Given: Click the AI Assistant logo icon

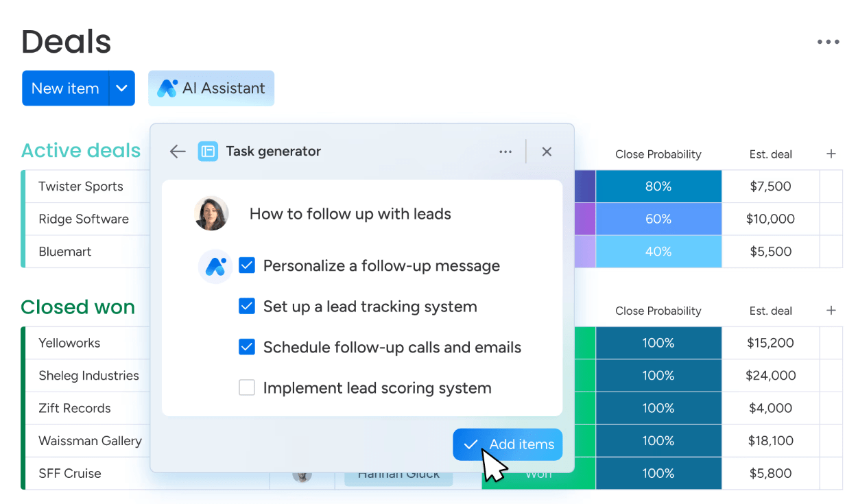Looking at the screenshot, I should coord(167,88).
